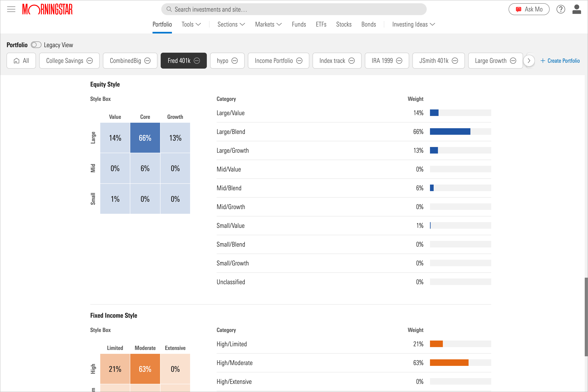This screenshot has height=392, width=588.
Task: Open Large Growth options ellipsis
Action: point(513,61)
